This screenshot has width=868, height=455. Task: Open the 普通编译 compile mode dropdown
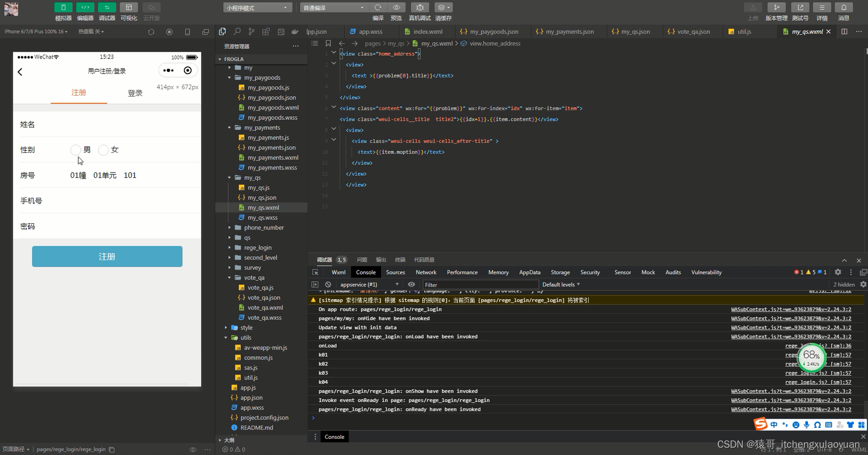pyautogui.click(x=334, y=8)
